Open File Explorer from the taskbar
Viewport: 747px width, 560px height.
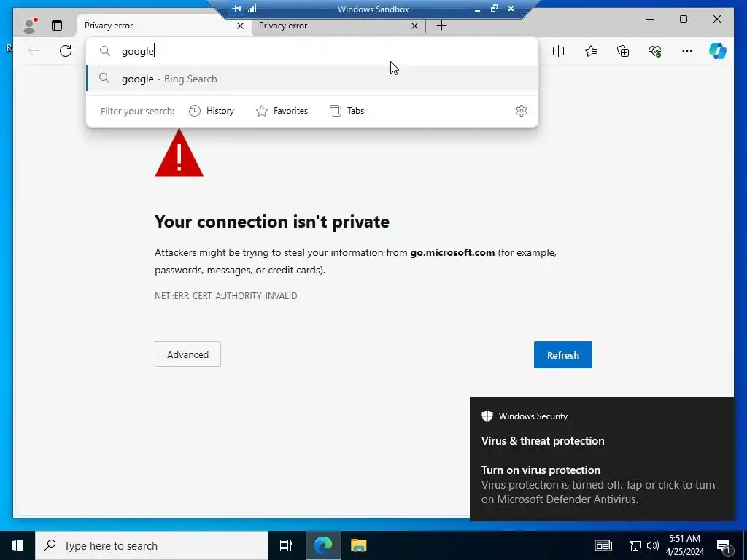point(358,545)
